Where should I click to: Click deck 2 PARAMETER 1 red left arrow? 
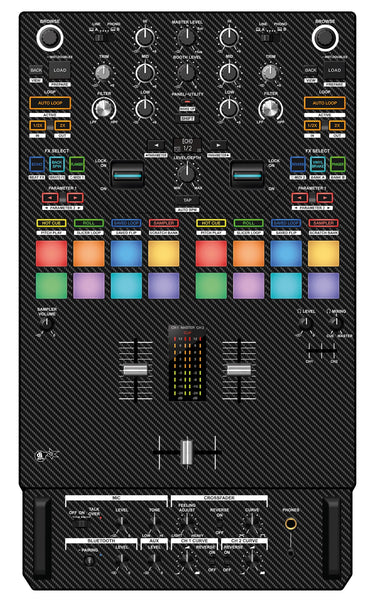[300, 198]
